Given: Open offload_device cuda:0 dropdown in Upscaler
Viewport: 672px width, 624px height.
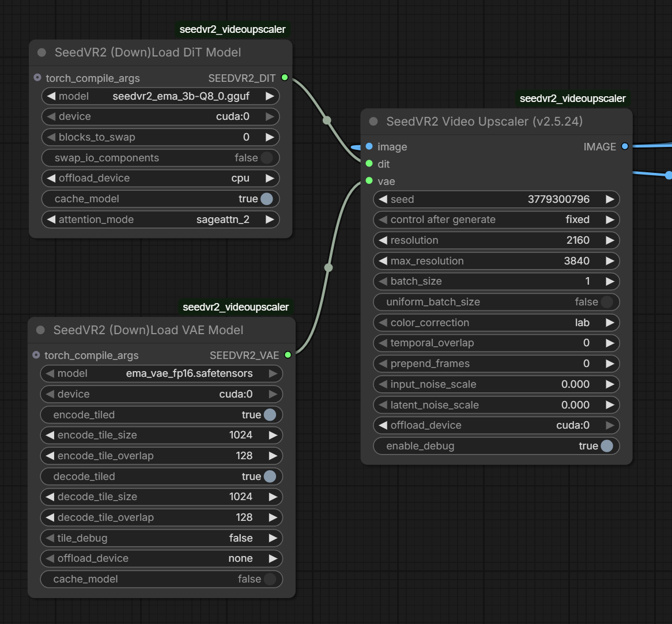Looking at the screenshot, I should click(x=497, y=426).
